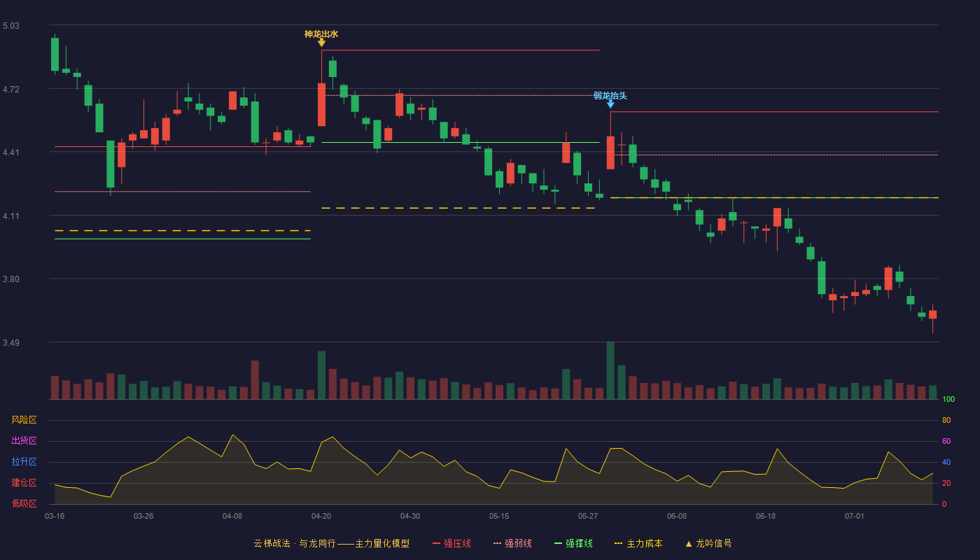Click the 5.03 price axis label
Screen dimensions: 980x560
tap(11, 26)
